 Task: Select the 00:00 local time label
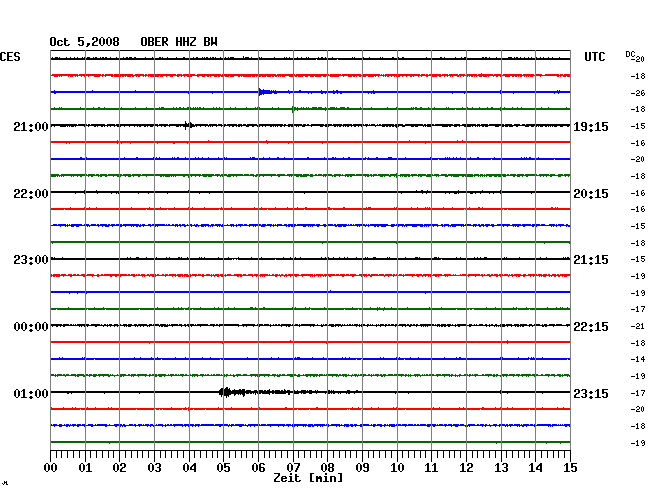pyautogui.click(x=31, y=327)
